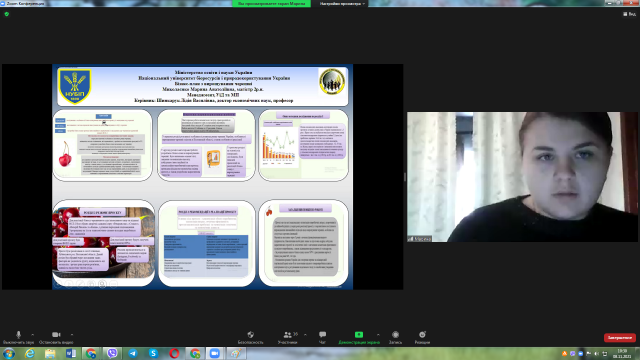Viewport: 640px width, 360px height.
Task: Open the Reactions emoji menu
Action: tap(422, 337)
